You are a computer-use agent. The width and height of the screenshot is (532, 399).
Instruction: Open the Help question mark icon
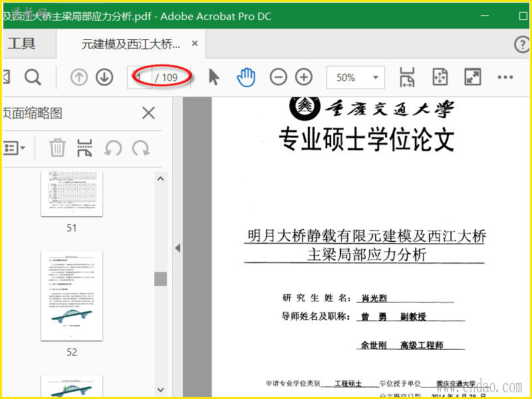coord(522,45)
